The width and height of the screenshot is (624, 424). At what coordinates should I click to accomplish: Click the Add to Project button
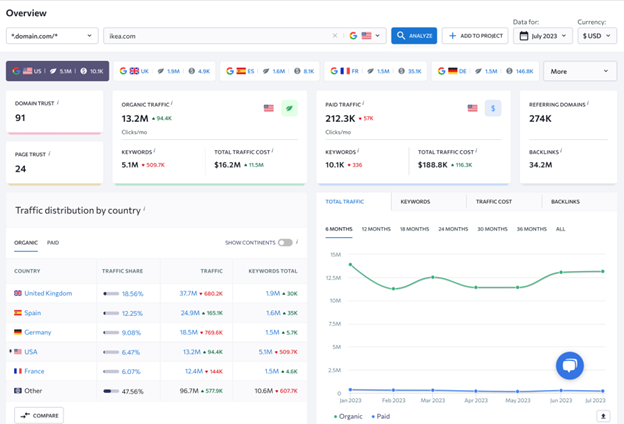(475, 36)
